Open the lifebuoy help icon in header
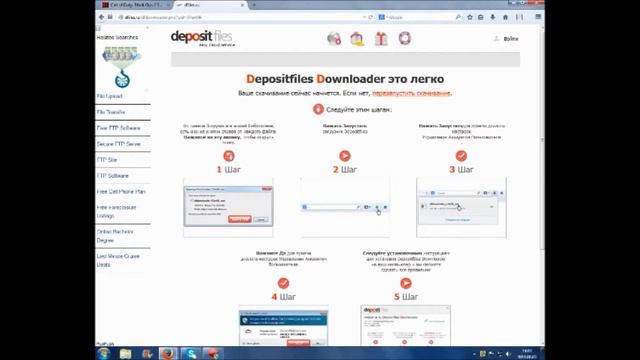Image resolution: width=640 pixels, height=360 pixels. coord(404,38)
